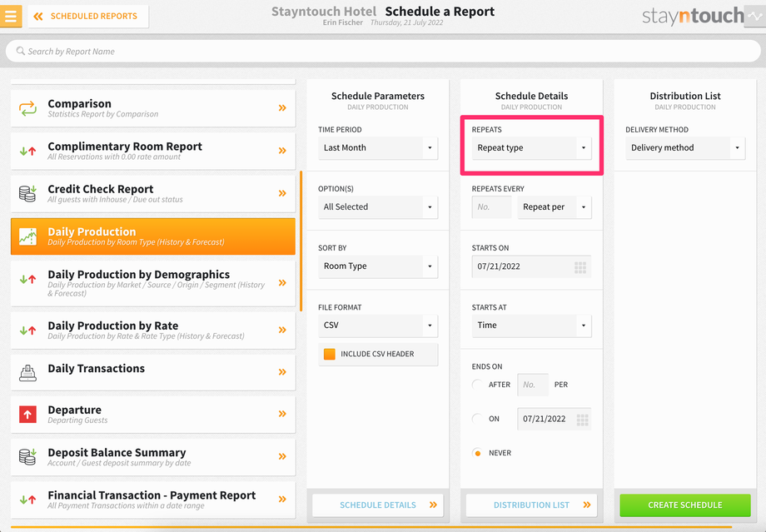Click the Credit Check Report coins icon

point(27,193)
